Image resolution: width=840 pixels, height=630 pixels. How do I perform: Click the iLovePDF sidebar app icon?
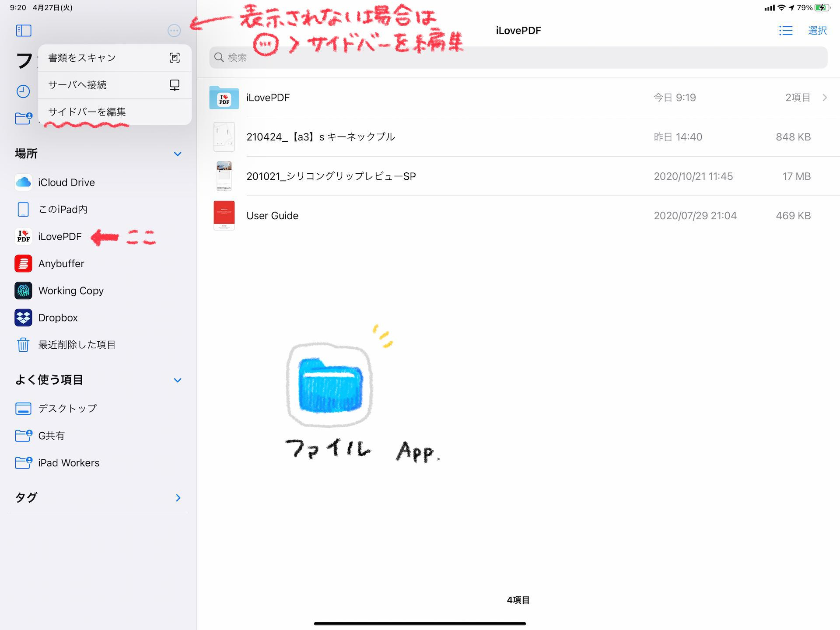(23, 237)
